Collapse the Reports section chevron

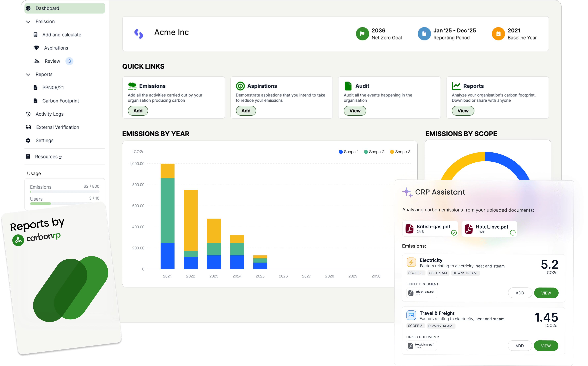tap(28, 74)
